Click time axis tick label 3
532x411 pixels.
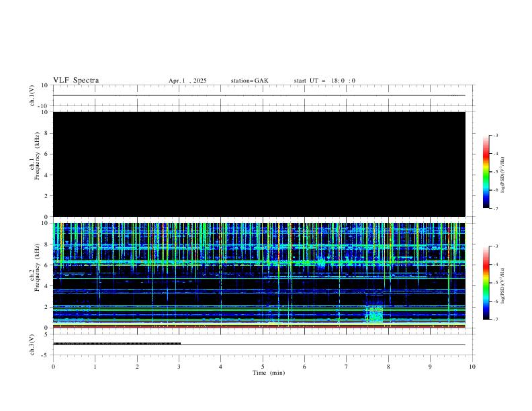click(x=179, y=367)
